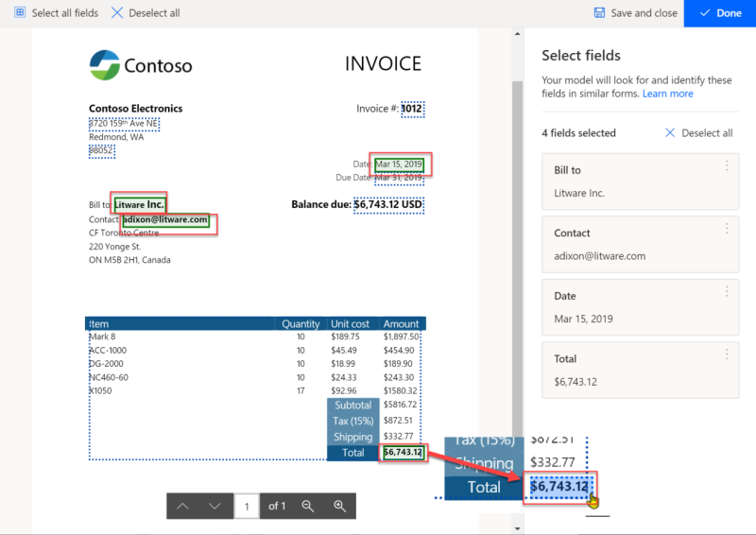Image resolution: width=756 pixels, height=535 pixels.
Task: Click the Done checkmark button
Action: 720,13
